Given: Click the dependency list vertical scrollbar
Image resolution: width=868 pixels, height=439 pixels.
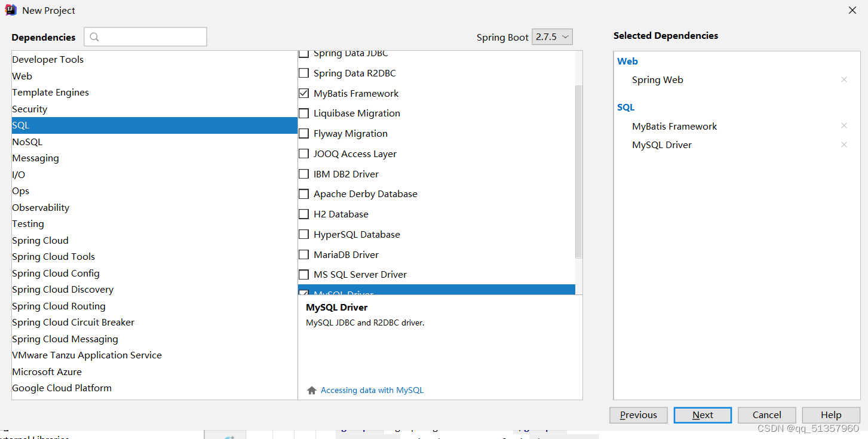Looking at the screenshot, I should pos(578,171).
